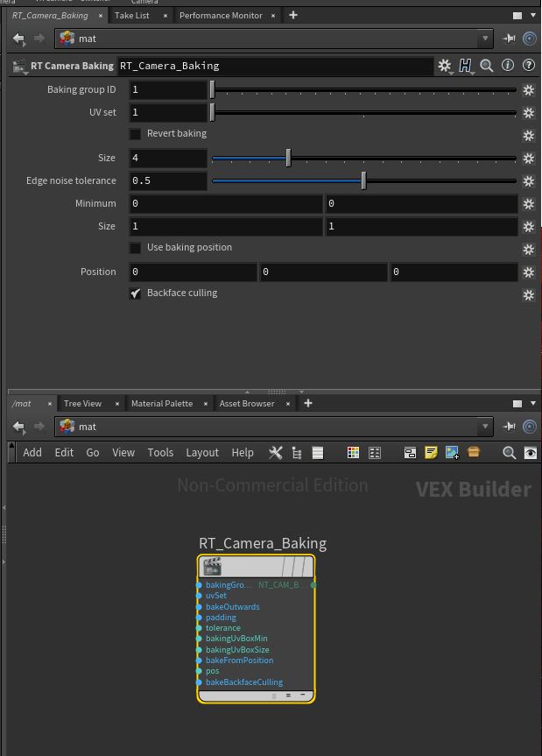Click the orange box icon in network toolbar
Screen dimensions: 542x756
click(474, 452)
